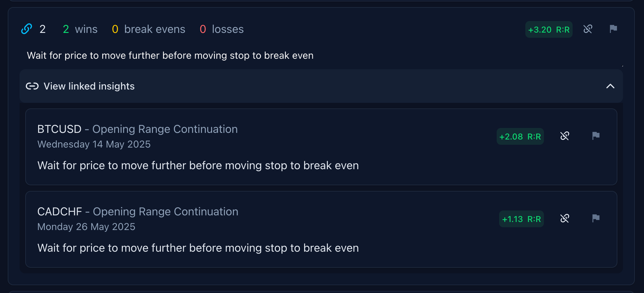The image size is (644, 293).
Task: Open BTCUSD Opening Range Continuation insight
Action: (x=137, y=129)
